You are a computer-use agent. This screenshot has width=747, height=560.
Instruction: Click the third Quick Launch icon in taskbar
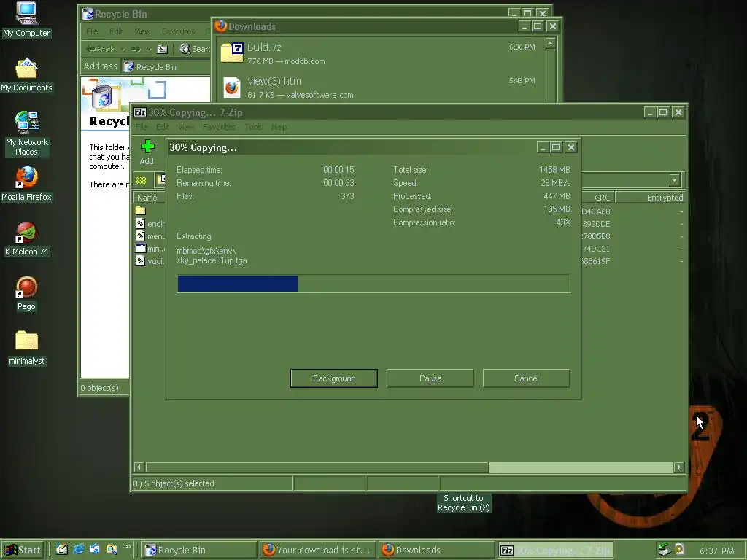click(x=95, y=549)
